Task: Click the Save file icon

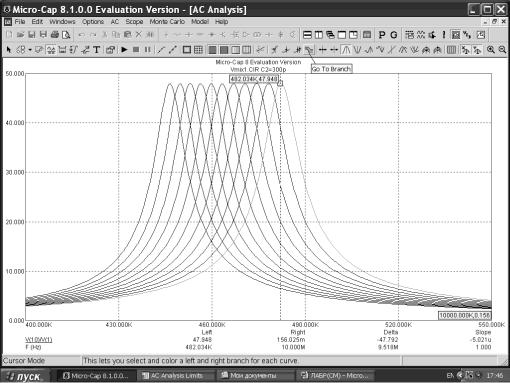Action: click(x=32, y=35)
